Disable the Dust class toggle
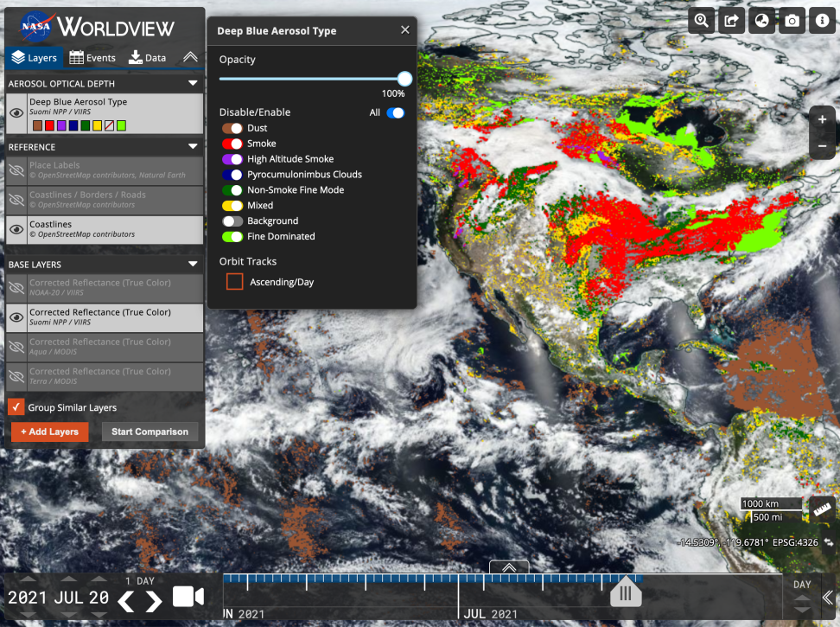 pyautogui.click(x=232, y=128)
